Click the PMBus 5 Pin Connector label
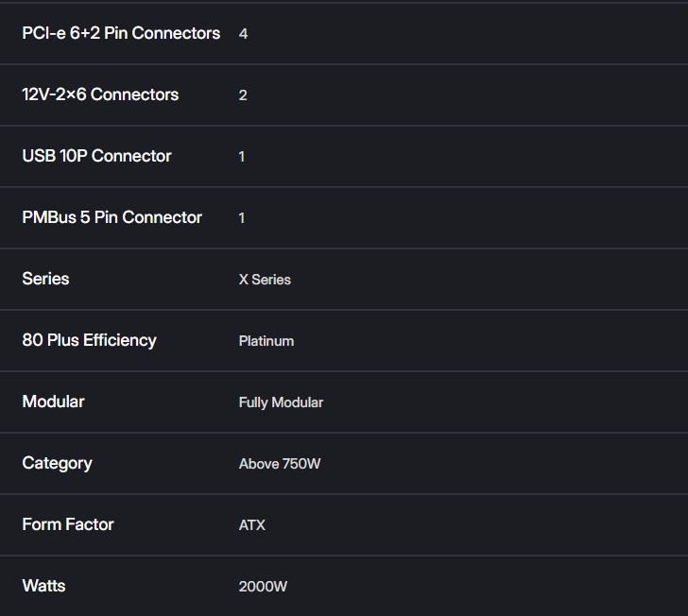This screenshot has width=688, height=616. tap(112, 217)
